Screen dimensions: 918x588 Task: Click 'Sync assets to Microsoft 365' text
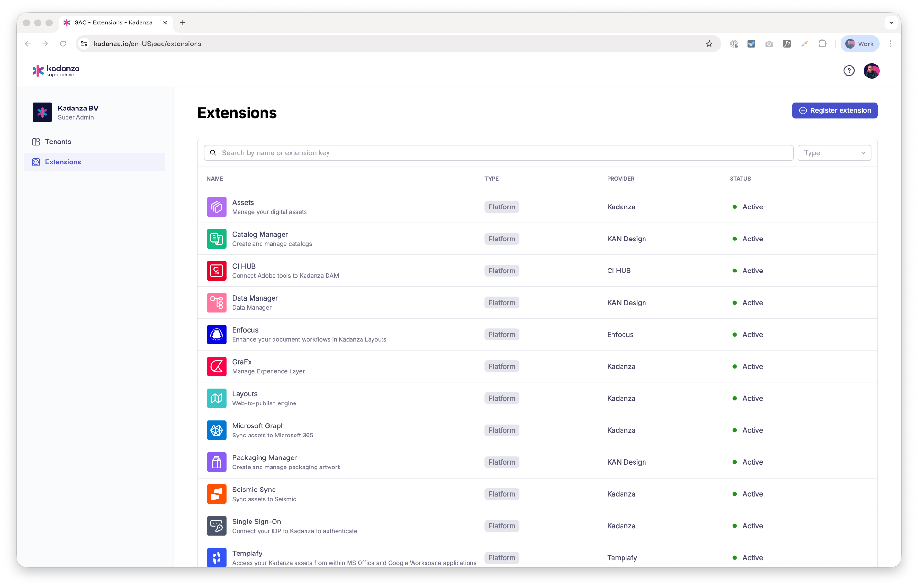click(273, 436)
